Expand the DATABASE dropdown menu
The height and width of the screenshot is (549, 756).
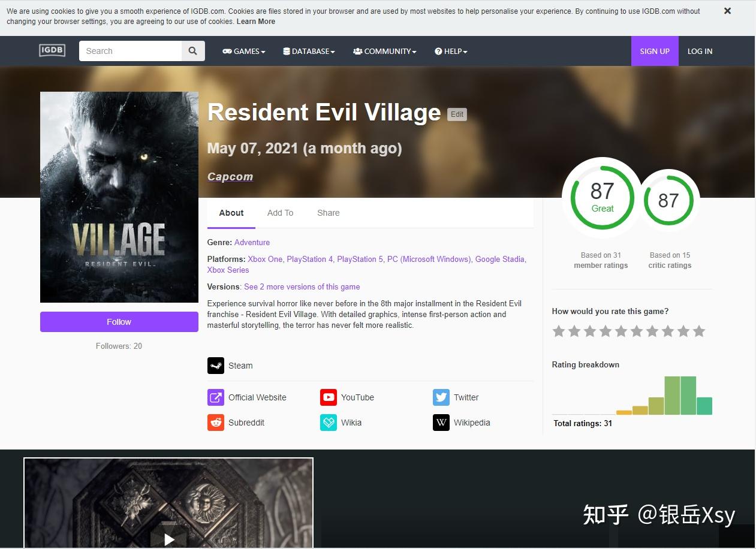[309, 52]
